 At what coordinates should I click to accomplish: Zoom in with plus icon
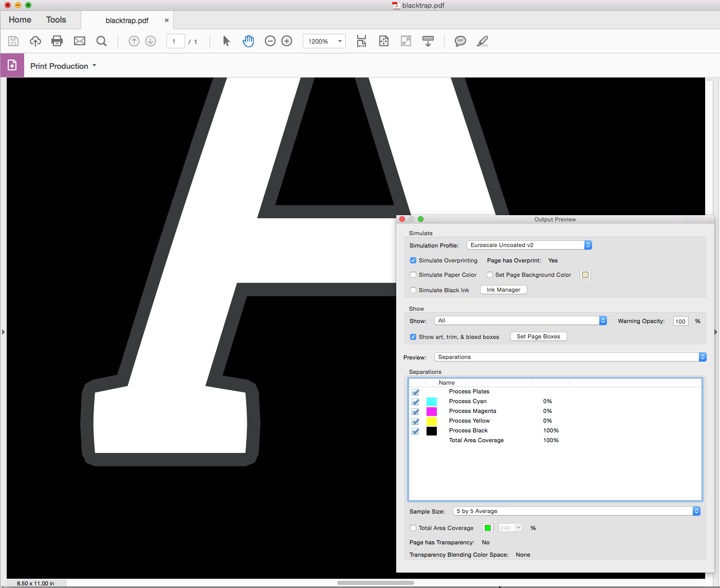287,41
